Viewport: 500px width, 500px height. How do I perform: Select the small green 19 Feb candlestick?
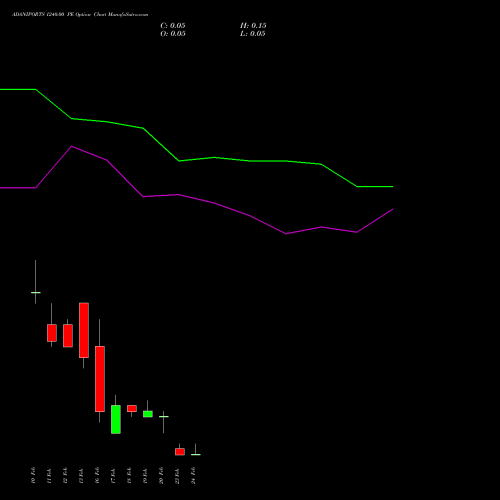pyautogui.click(x=148, y=414)
